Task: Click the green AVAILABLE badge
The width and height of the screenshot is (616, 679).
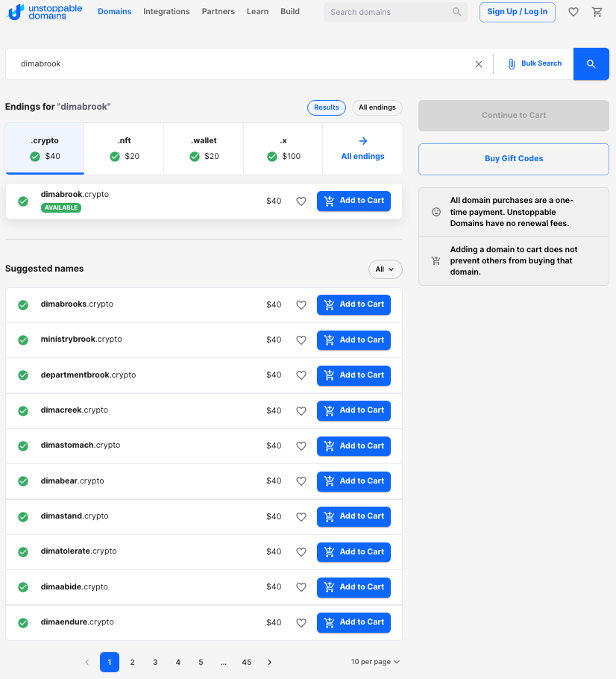Action: [61, 208]
